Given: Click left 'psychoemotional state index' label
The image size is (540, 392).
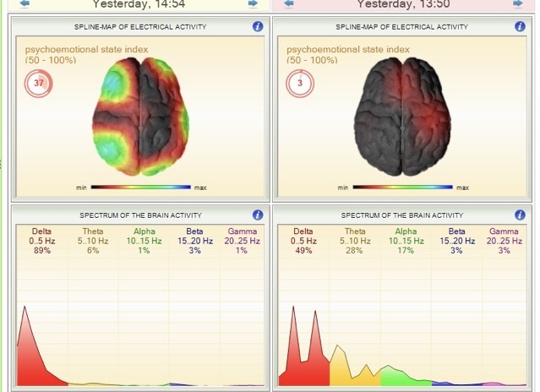Looking at the screenshot, I should pos(86,50).
